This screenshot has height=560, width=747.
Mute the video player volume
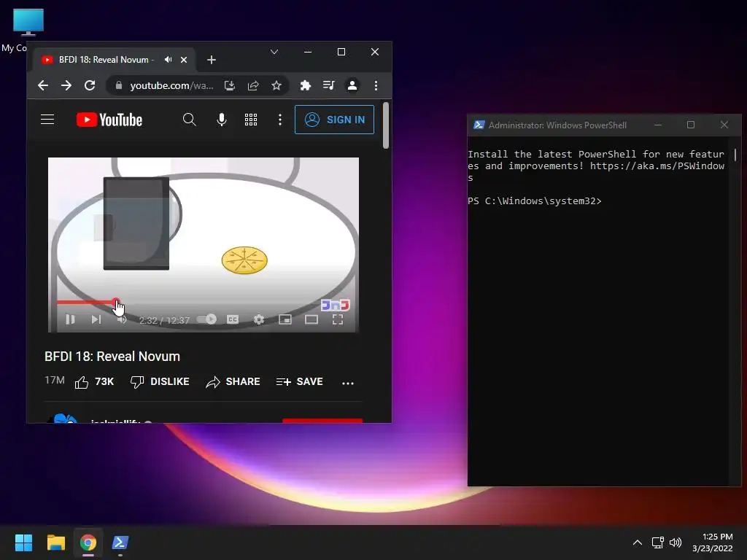[x=122, y=319]
